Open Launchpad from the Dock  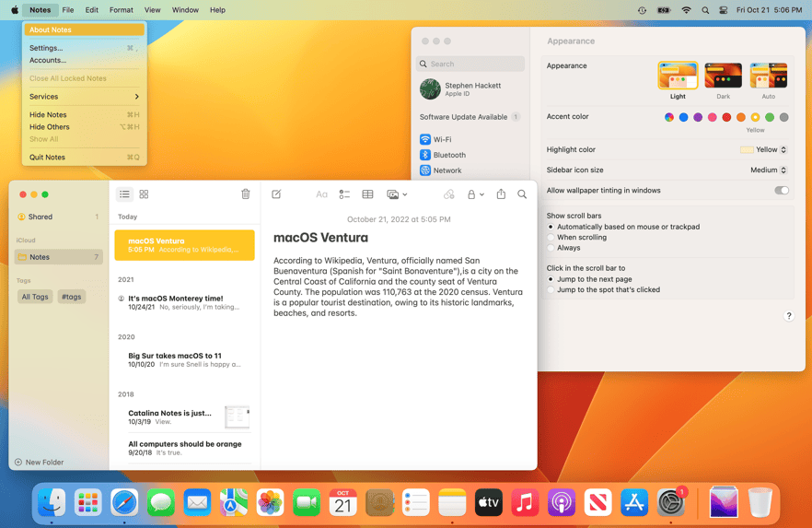(88, 502)
